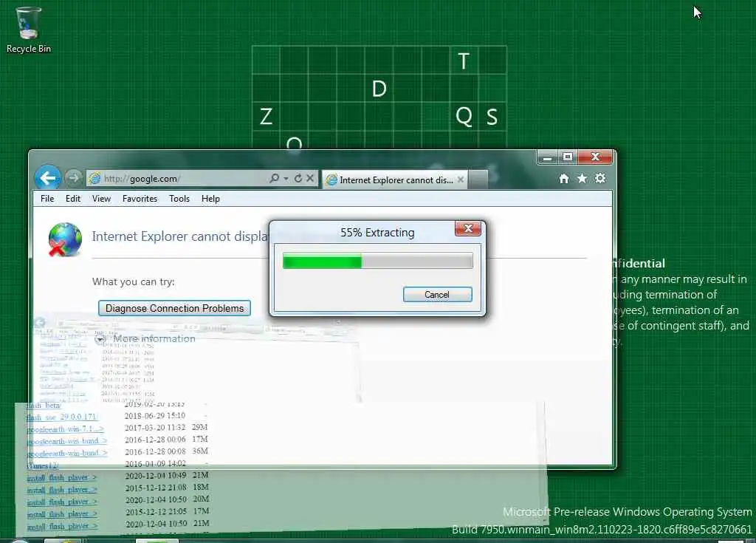Open the Help menu

210,199
